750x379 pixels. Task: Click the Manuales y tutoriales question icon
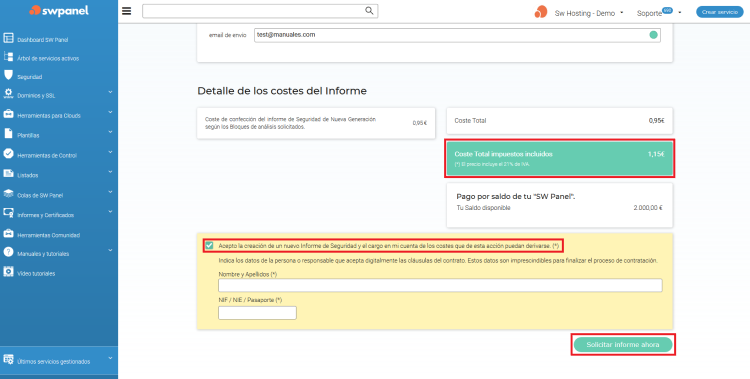tap(8, 252)
